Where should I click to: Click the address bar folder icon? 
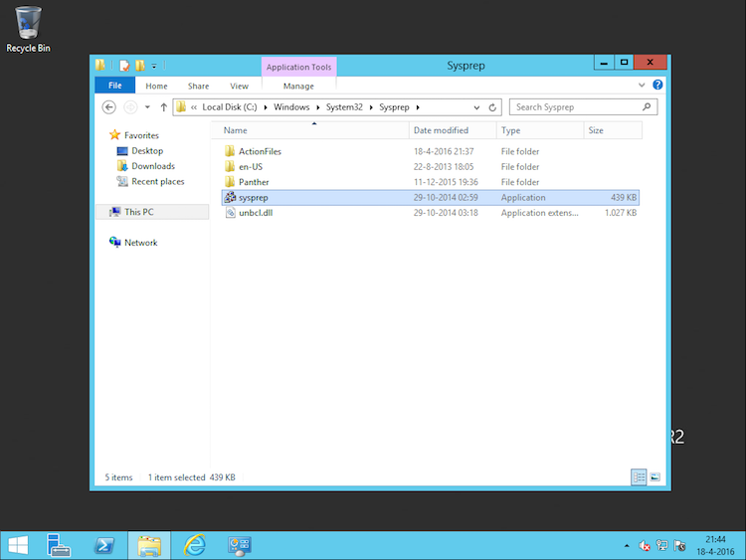[x=181, y=107]
